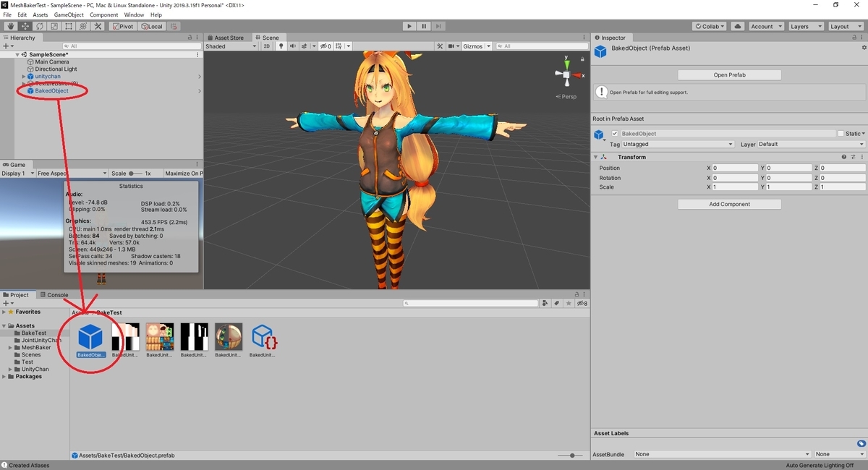Screen dimensions: 868x470
Task: Click the Pause button
Action: [x=425, y=27]
